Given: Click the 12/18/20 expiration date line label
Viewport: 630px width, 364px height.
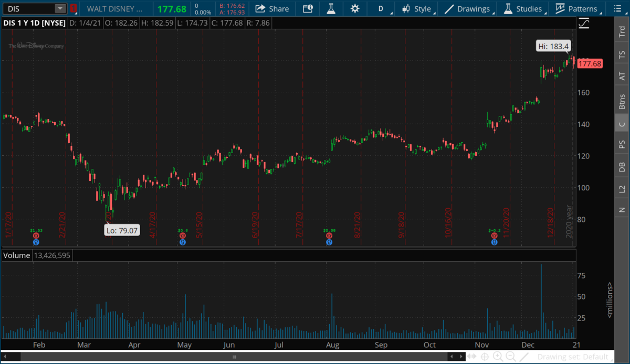Looking at the screenshot, I should point(551,223).
